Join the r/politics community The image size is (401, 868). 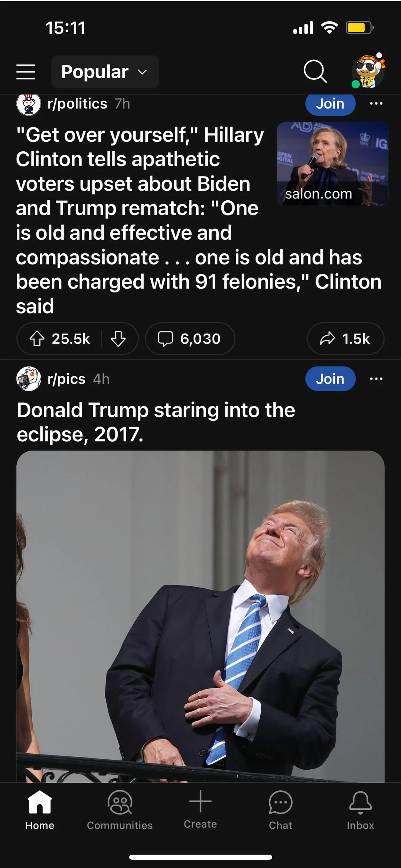pos(330,104)
